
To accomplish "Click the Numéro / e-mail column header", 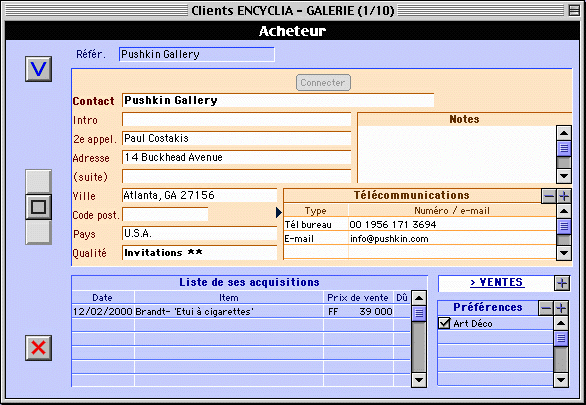I will [x=452, y=211].
